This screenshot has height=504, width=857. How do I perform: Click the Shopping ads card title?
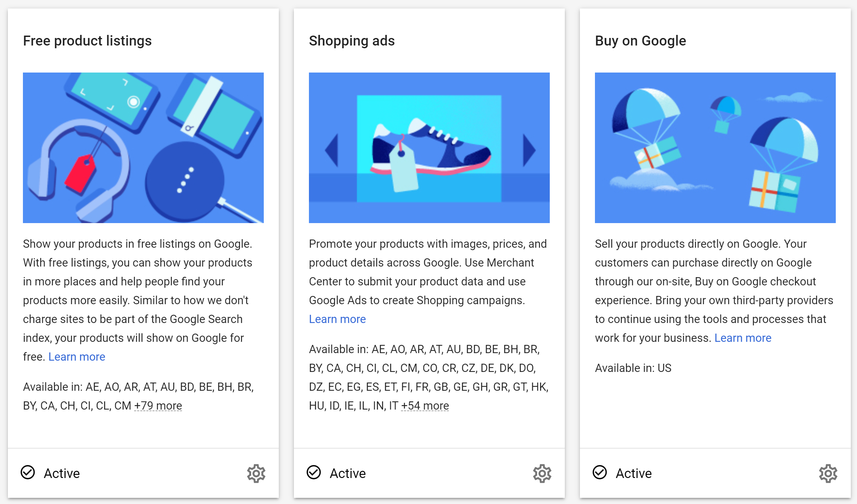(x=352, y=41)
